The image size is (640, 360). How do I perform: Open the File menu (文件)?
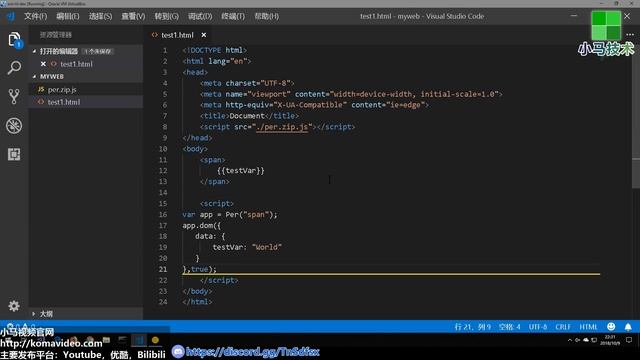click(x=36, y=16)
